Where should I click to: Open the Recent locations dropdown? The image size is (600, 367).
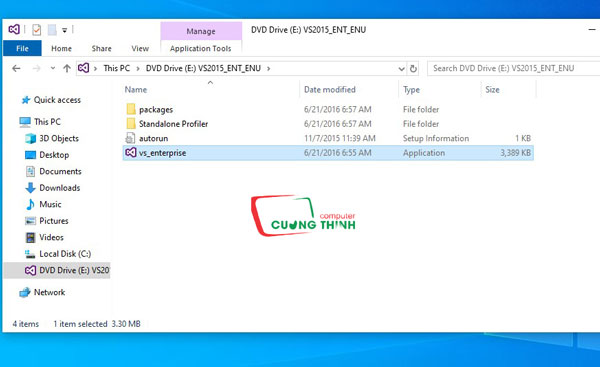tap(53, 68)
